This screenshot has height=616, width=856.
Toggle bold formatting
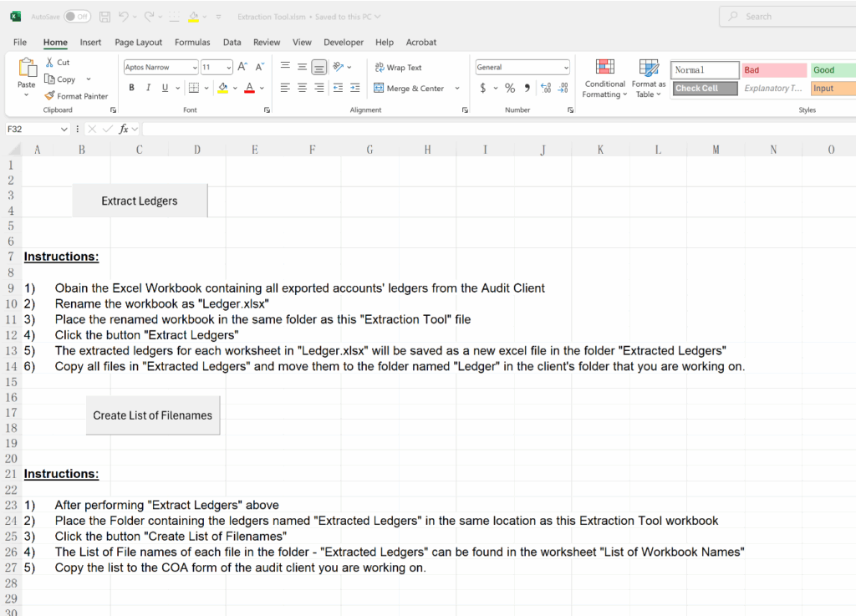[131, 87]
